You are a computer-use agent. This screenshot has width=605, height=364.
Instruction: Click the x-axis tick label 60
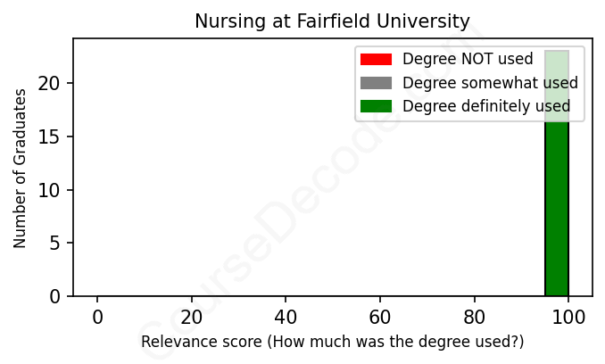pyautogui.click(x=380, y=316)
